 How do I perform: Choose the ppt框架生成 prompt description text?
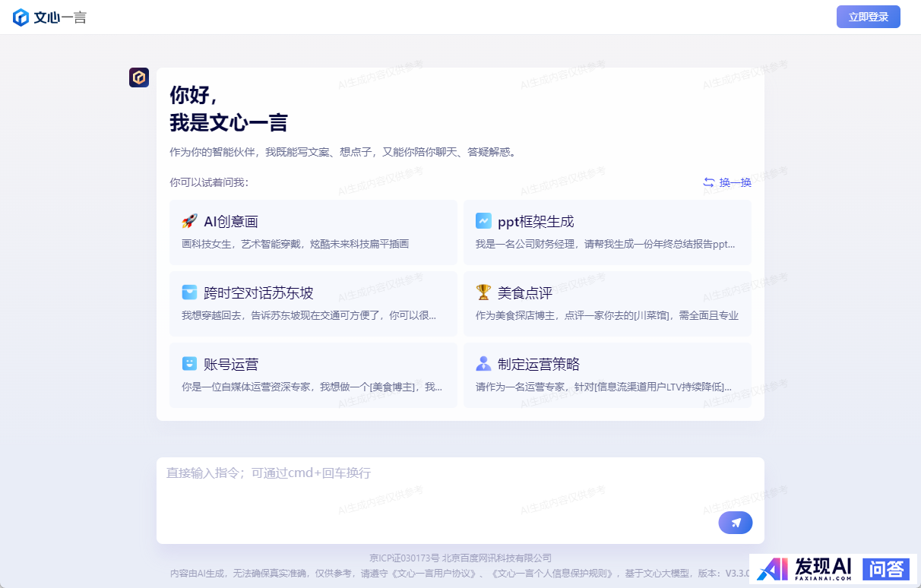point(606,244)
